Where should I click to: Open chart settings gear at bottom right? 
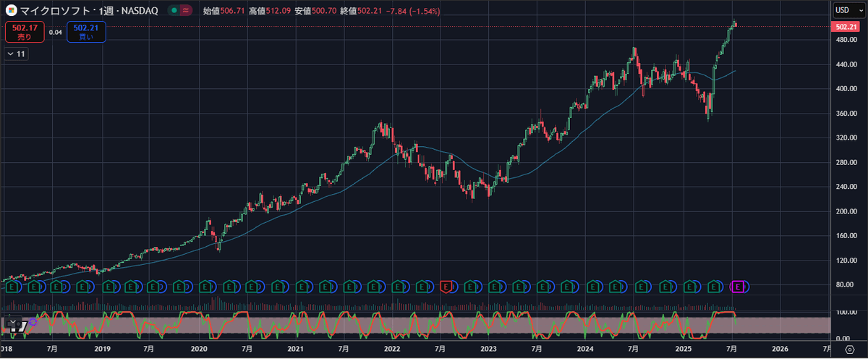click(849, 349)
